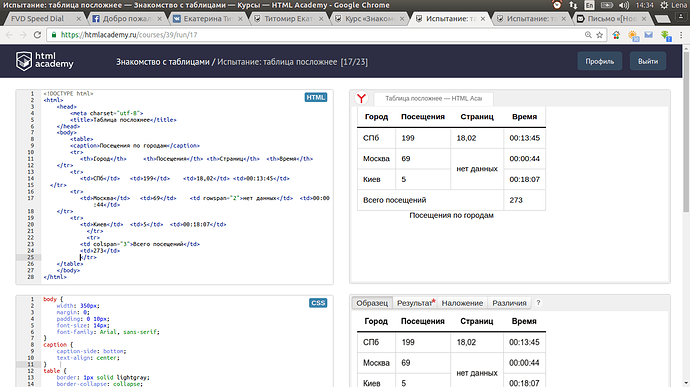Select the Таблица посложнее preview tab
Screen dimensions: 690x387
433,99
